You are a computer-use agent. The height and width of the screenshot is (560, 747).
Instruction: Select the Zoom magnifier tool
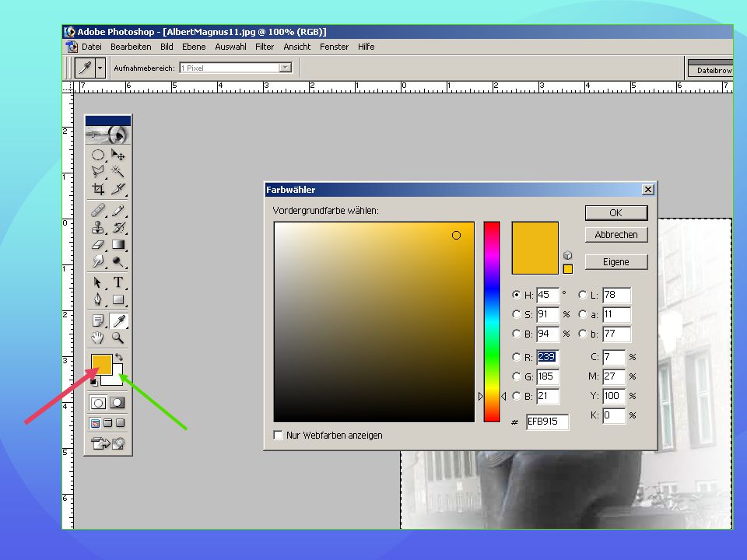[117, 338]
